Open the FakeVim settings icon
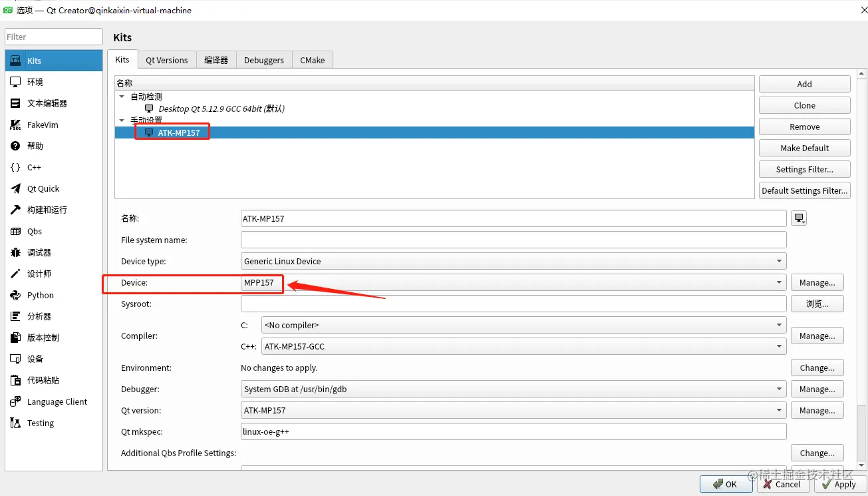The width and height of the screenshot is (868, 496). 15,124
